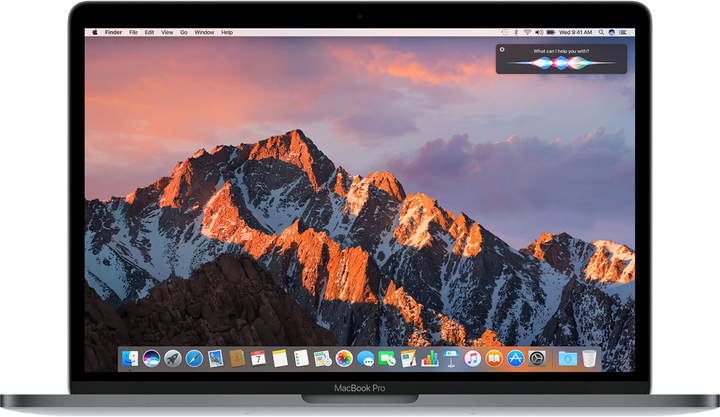Launch Numbers bar chart icon

430,359
